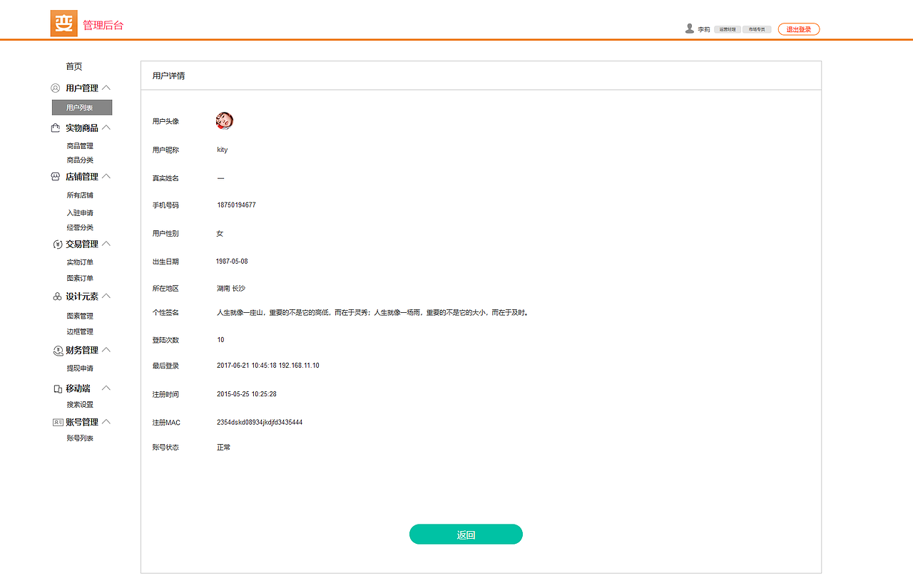Open 搜索设置 in sidebar
Screen dimensions: 913x588
[80, 405]
